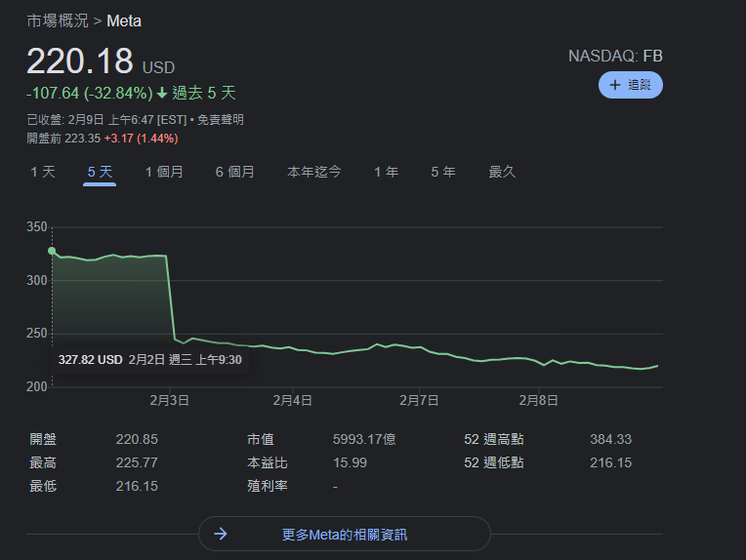
Task: Click the 最高 value 225.77
Action: 137,462
